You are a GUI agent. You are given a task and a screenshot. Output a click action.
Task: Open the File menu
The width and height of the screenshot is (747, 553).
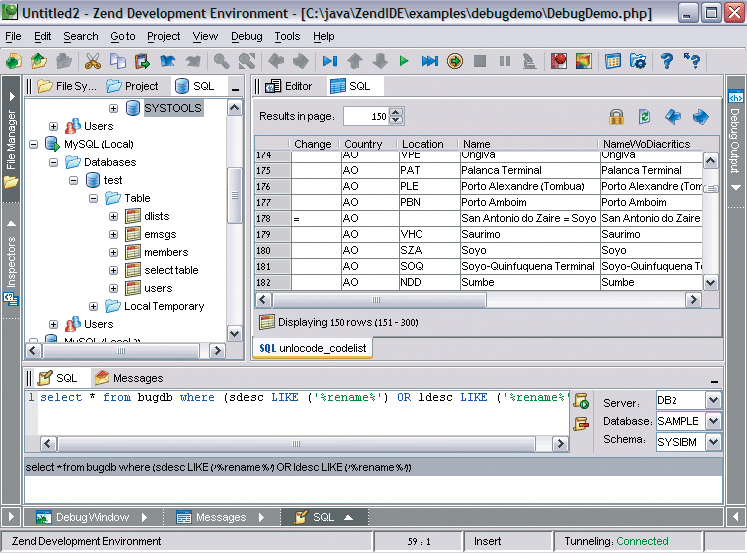point(13,36)
